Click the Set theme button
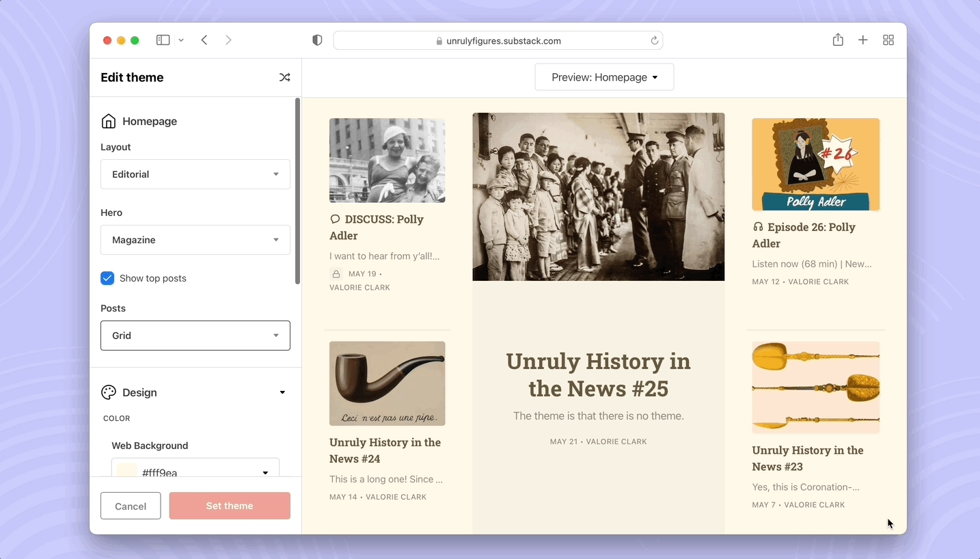Image resolution: width=980 pixels, height=559 pixels. pyautogui.click(x=230, y=506)
